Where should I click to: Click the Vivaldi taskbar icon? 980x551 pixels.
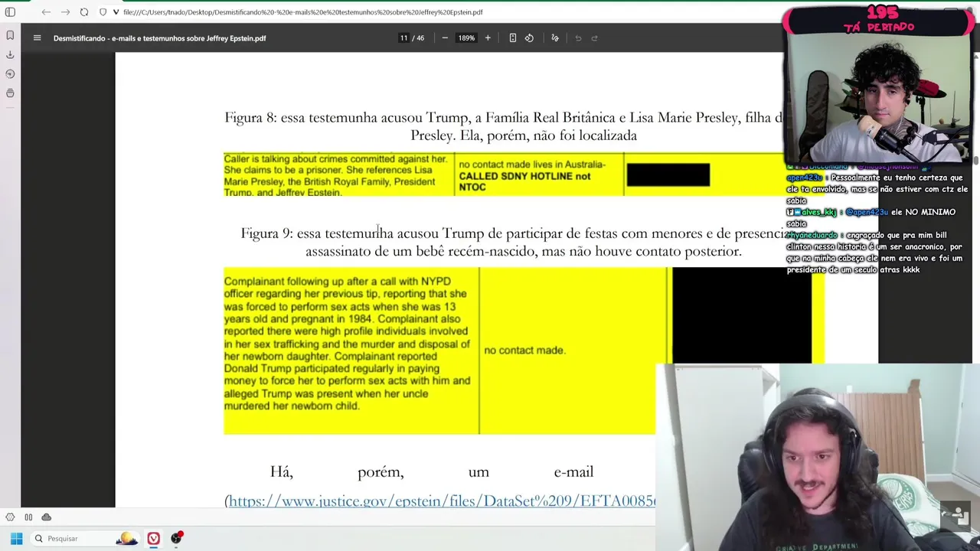(x=154, y=538)
